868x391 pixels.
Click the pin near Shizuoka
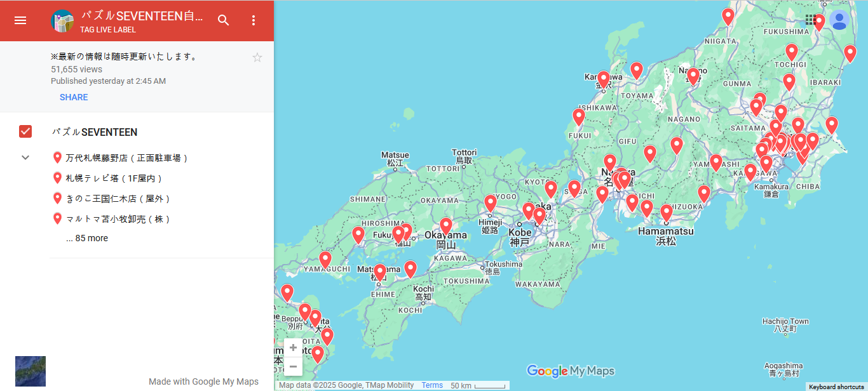(x=704, y=194)
